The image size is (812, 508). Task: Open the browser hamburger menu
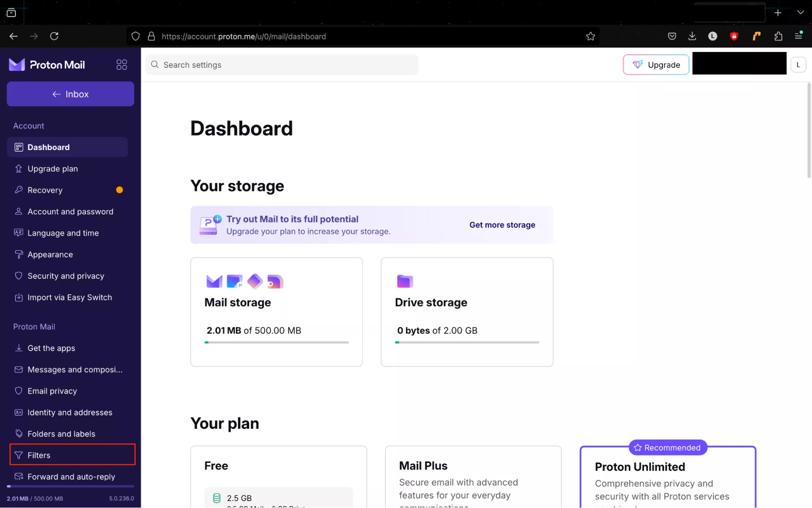click(798, 36)
